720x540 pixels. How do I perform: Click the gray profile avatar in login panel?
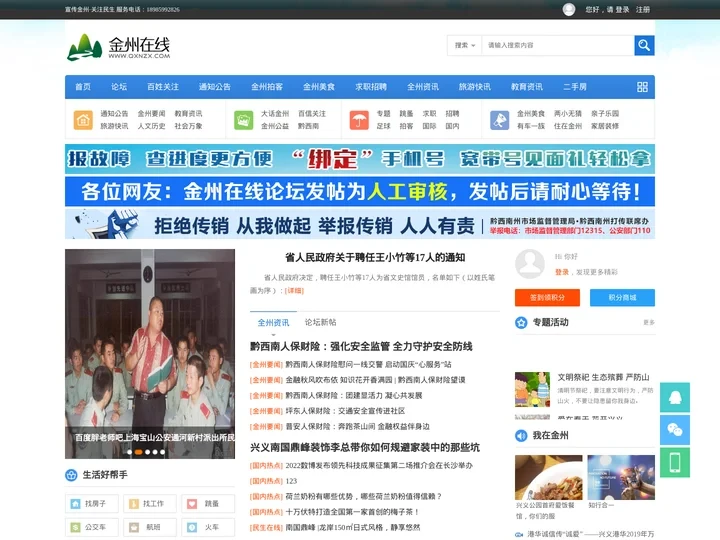(x=530, y=264)
